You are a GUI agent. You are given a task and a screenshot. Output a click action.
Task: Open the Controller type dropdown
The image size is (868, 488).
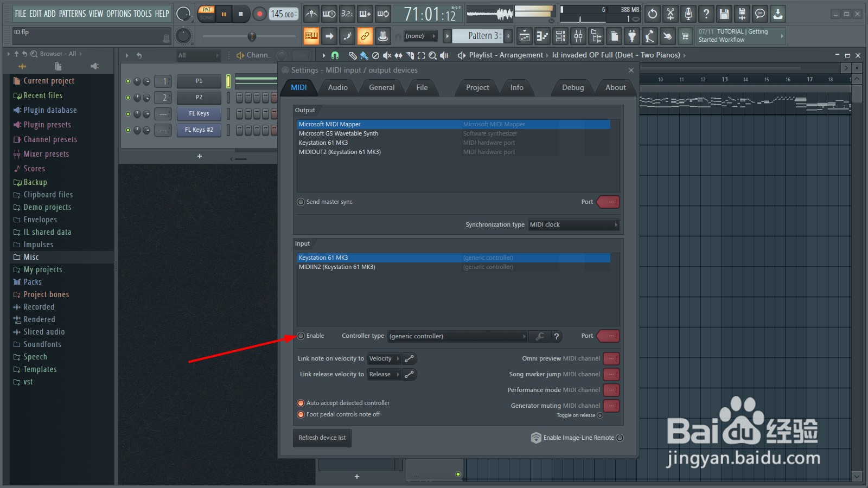(x=457, y=336)
